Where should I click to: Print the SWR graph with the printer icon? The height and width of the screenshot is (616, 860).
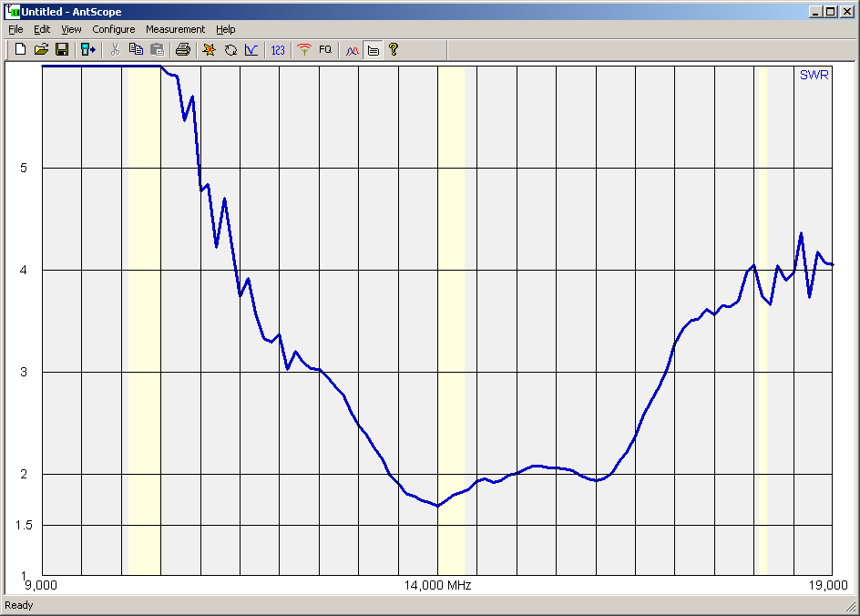tap(183, 49)
